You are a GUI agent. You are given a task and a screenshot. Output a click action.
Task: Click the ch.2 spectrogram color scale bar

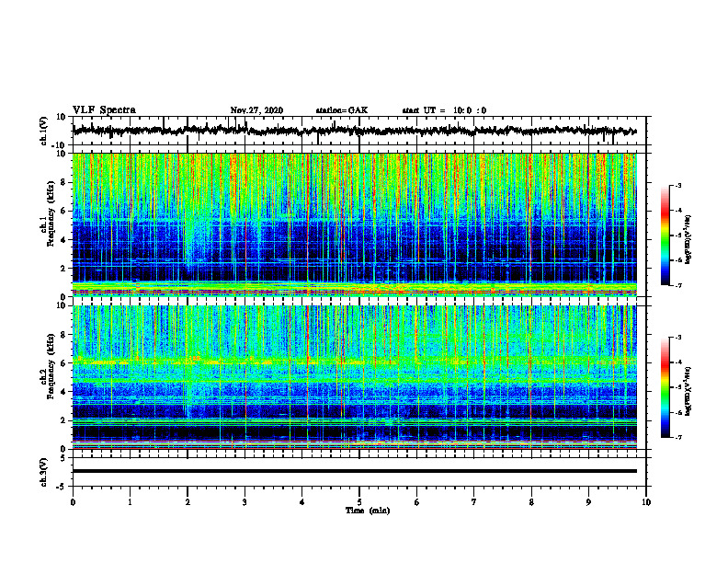(x=665, y=387)
